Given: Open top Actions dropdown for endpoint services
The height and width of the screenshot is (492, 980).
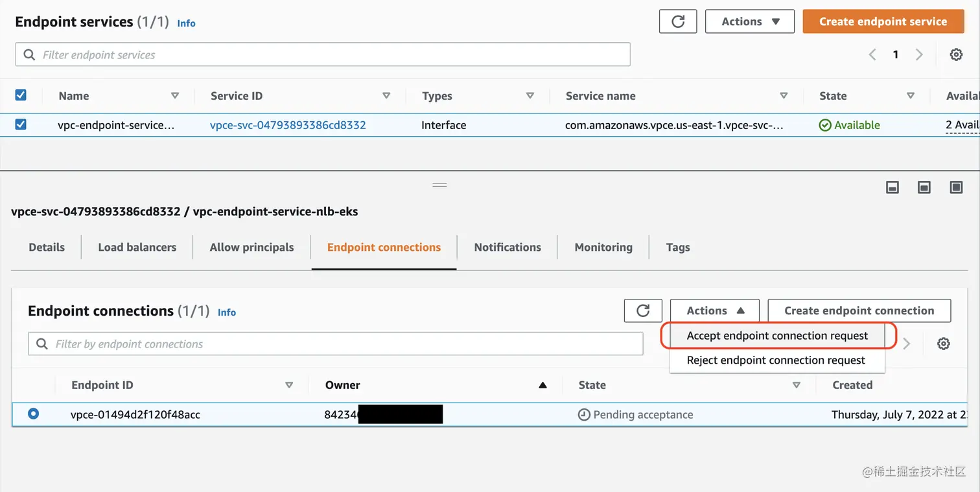Looking at the screenshot, I should (750, 21).
